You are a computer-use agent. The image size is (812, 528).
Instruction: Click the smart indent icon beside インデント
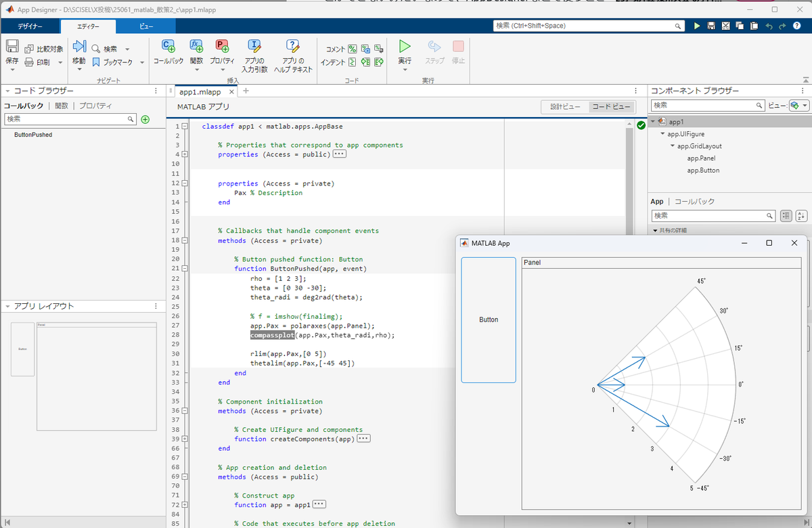(352, 62)
